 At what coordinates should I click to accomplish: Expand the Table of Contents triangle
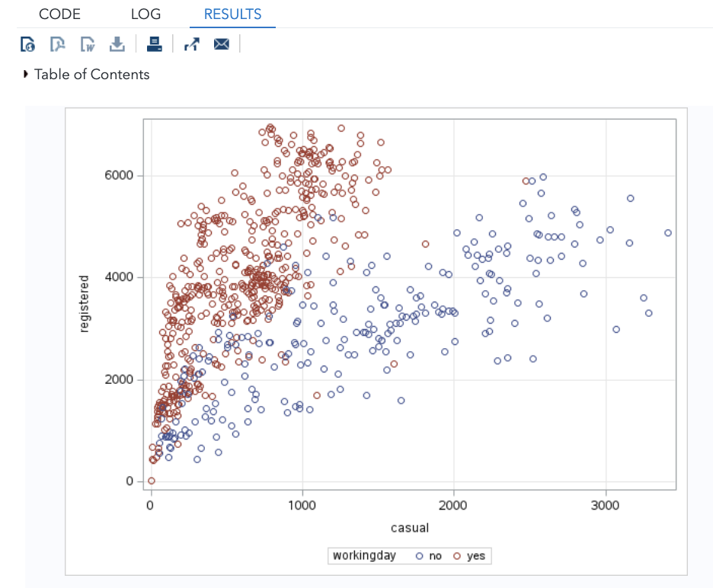click(x=27, y=74)
